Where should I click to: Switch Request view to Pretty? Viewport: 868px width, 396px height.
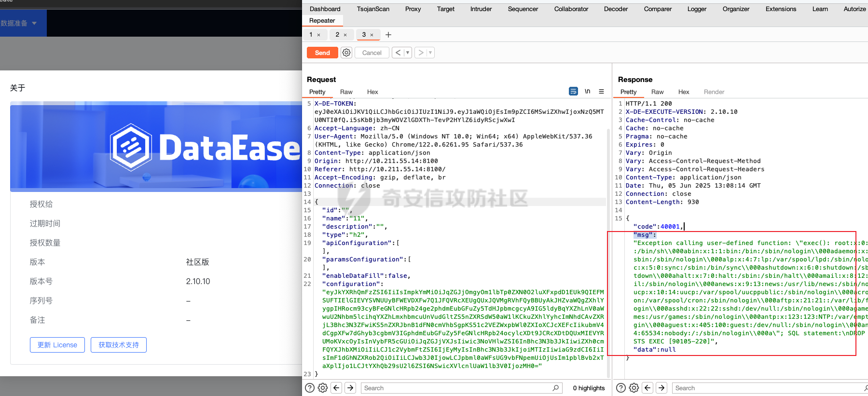pos(317,92)
